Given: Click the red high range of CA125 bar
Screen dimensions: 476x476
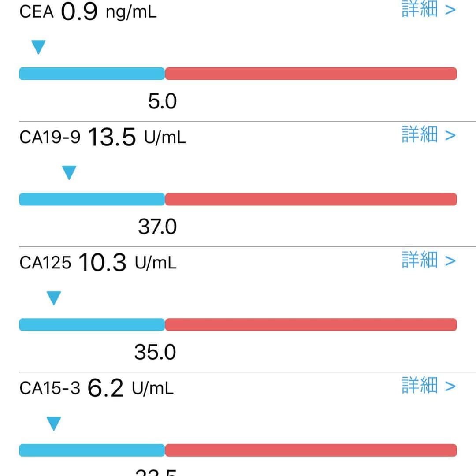Looking at the screenshot, I should click(x=311, y=325).
